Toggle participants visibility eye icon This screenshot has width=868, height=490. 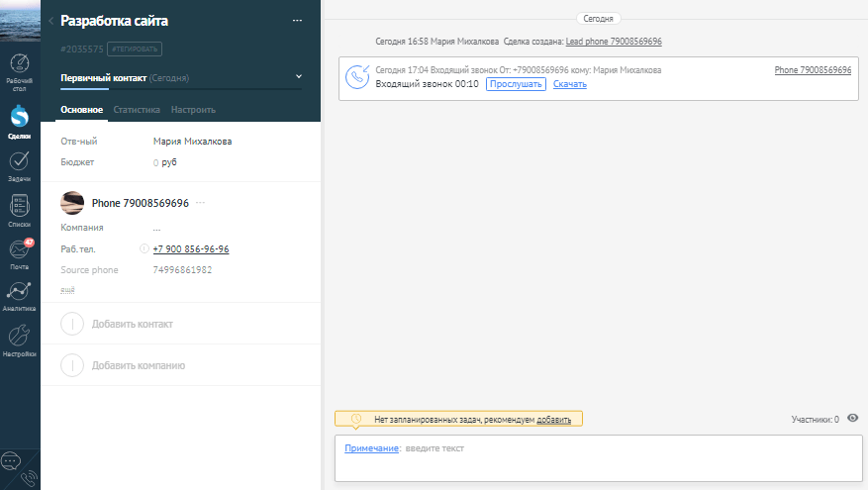coord(852,419)
